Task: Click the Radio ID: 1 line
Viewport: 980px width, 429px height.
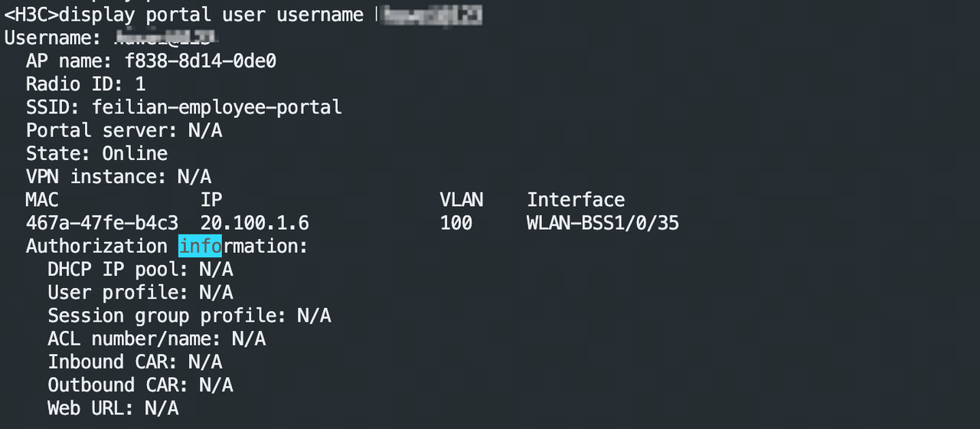Action: [x=86, y=84]
